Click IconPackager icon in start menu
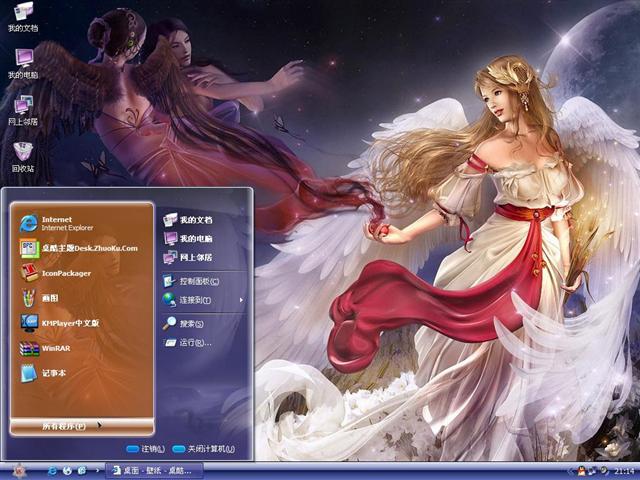 [29, 273]
